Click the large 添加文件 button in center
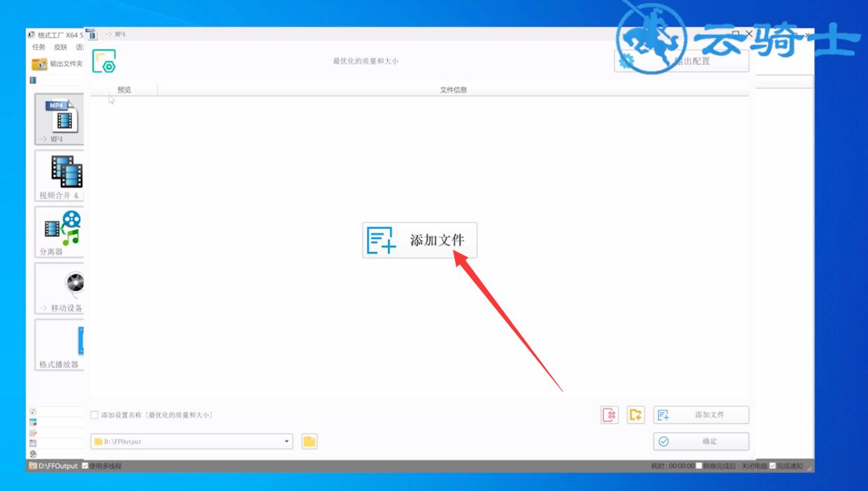 point(419,240)
